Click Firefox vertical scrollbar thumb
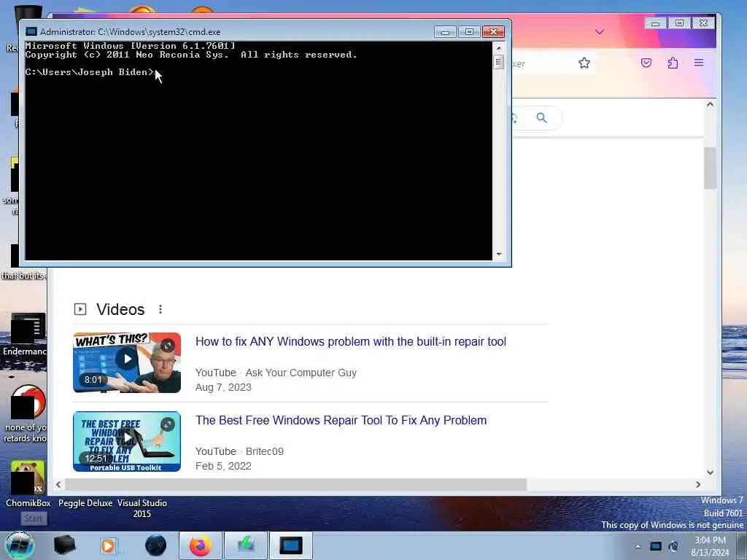The width and height of the screenshot is (747, 560). 711,168
